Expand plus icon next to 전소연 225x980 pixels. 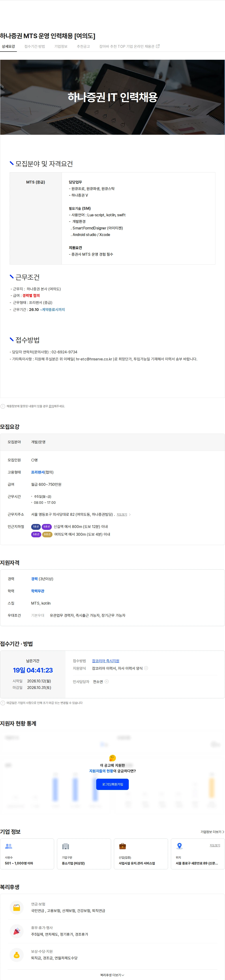(x=107, y=681)
